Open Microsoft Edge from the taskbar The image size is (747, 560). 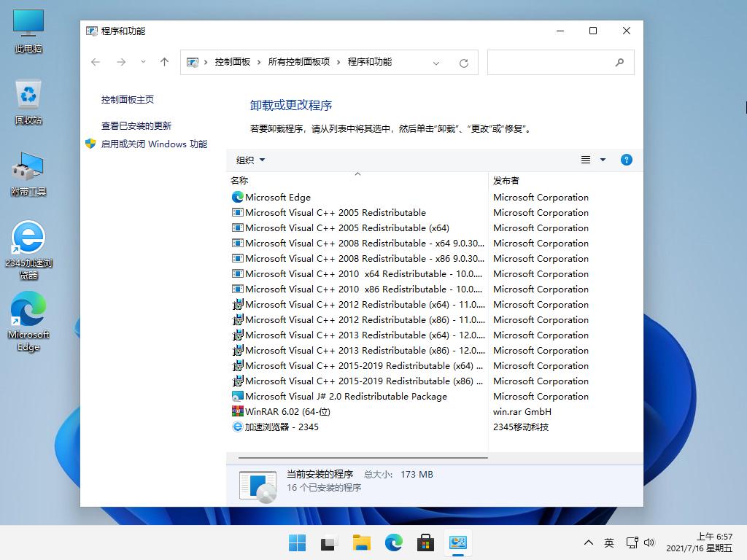click(x=393, y=542)
